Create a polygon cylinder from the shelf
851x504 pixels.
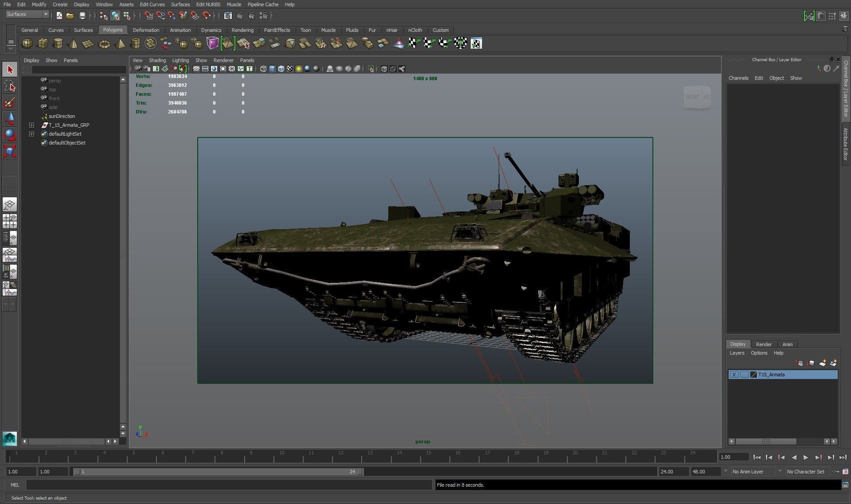click(x=58, y=43)
